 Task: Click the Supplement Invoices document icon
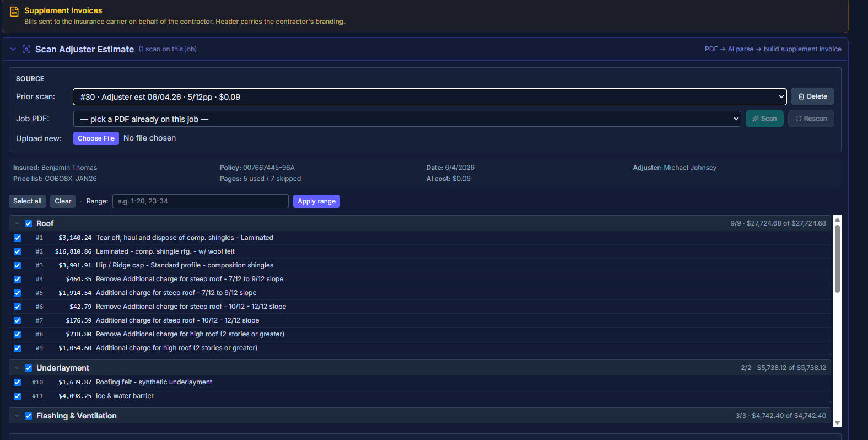click(x=14, y=11)
